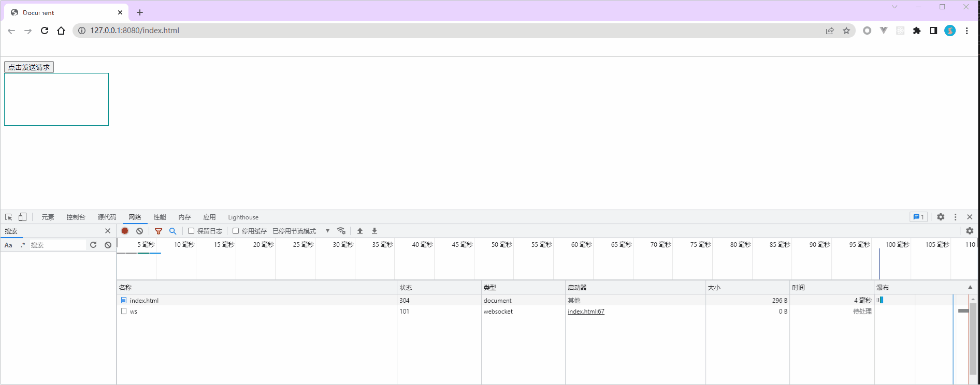
Task: Open network conditions wifi icon
Action: click(341, 231)
